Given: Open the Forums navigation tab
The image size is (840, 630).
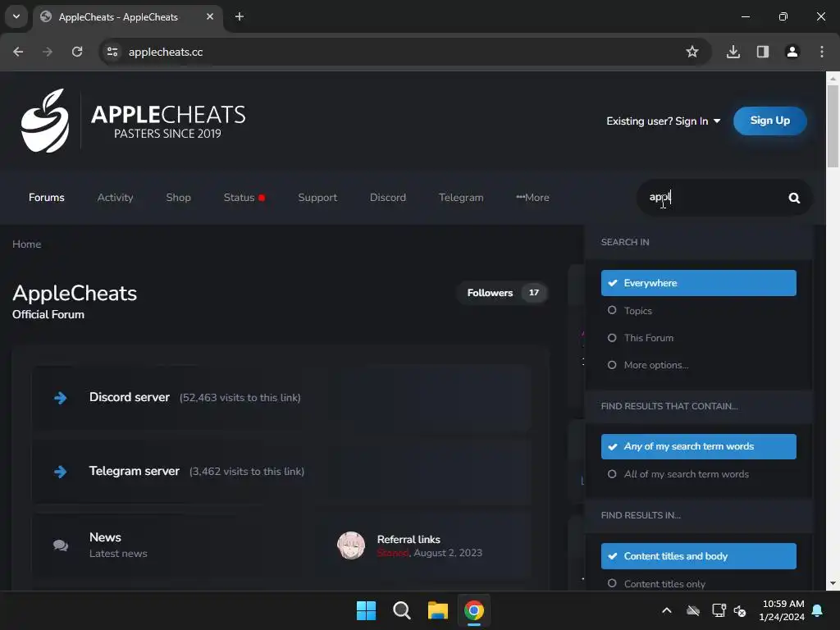Looking at the screenshot, I should [47, 198].
